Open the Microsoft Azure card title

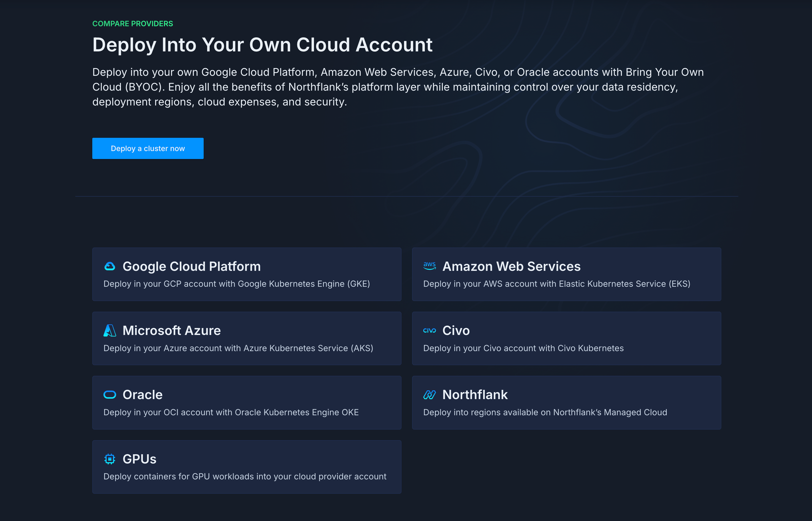tap(172, 330)
